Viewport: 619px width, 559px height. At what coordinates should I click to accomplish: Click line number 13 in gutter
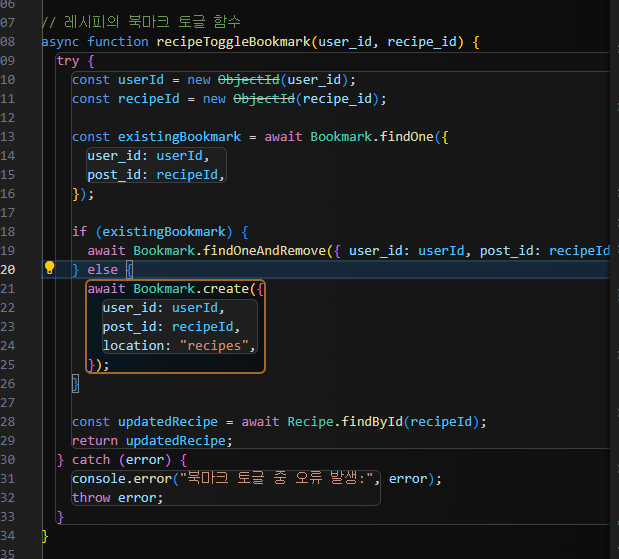(8, 137)
